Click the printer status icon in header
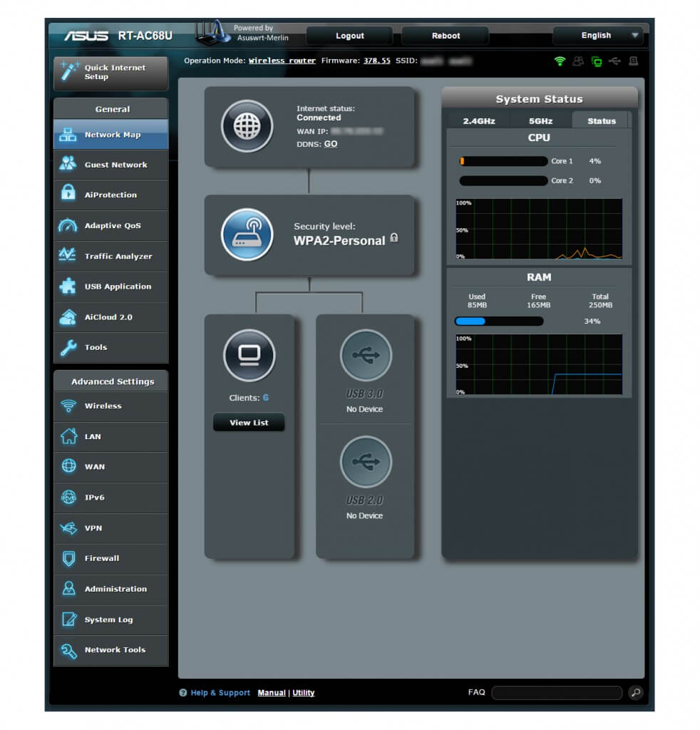The image size is (700, 730). [634, 61]
